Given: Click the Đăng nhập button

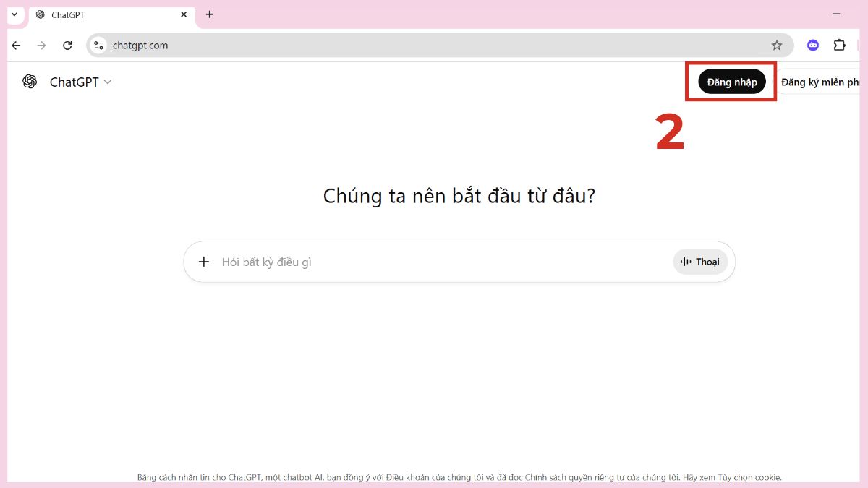Looking at the screenshot, I should pos(731,82).
